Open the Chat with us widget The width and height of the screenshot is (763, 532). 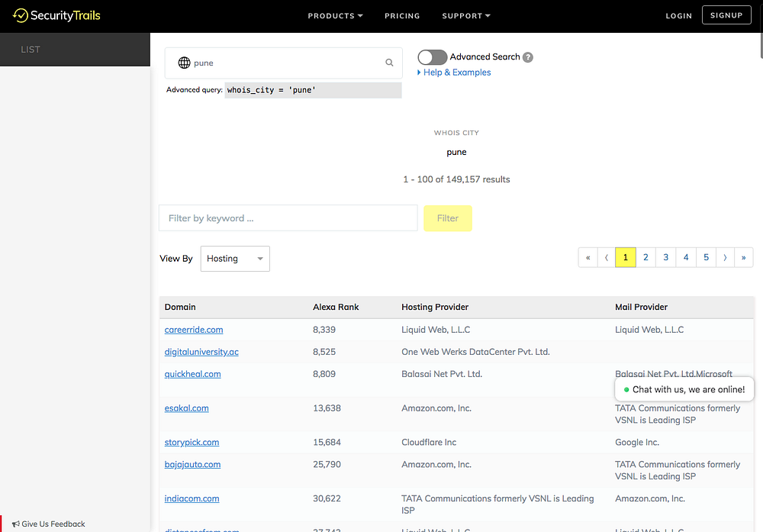point(684,389)
